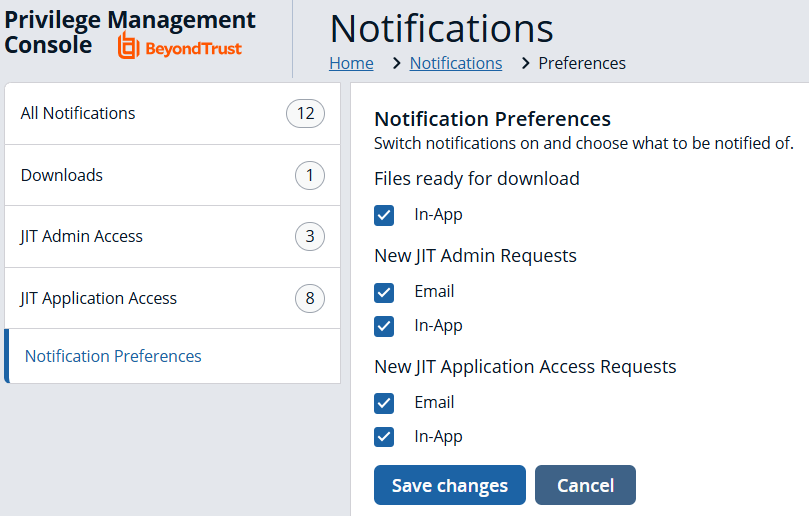The width and height of the screenshot is (809, 516).
Task: Uncheck In-App under Files ready for download
Action: [384, 216]
